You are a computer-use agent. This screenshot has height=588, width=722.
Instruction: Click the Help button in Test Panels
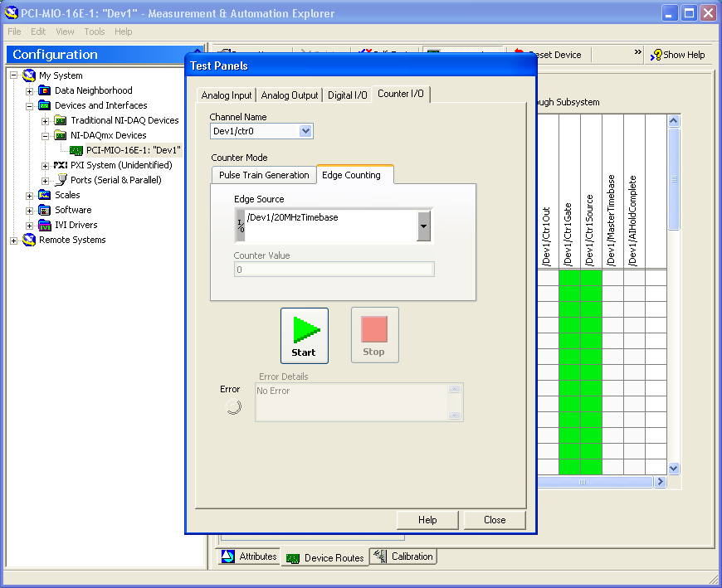(427, 520)
